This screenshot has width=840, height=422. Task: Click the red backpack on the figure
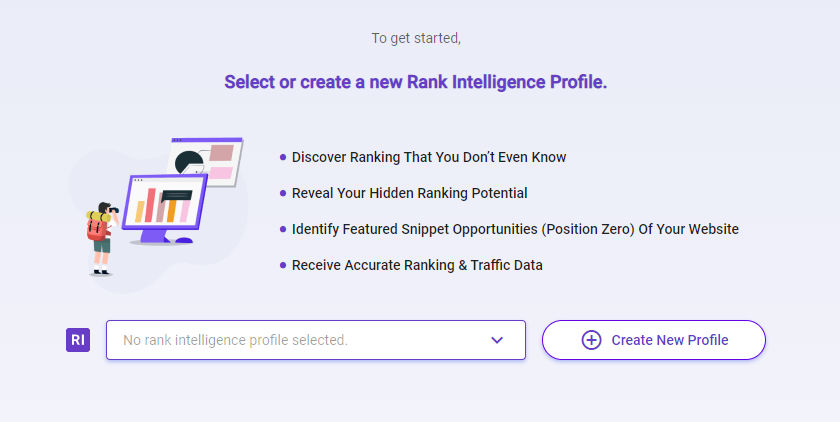96,229
